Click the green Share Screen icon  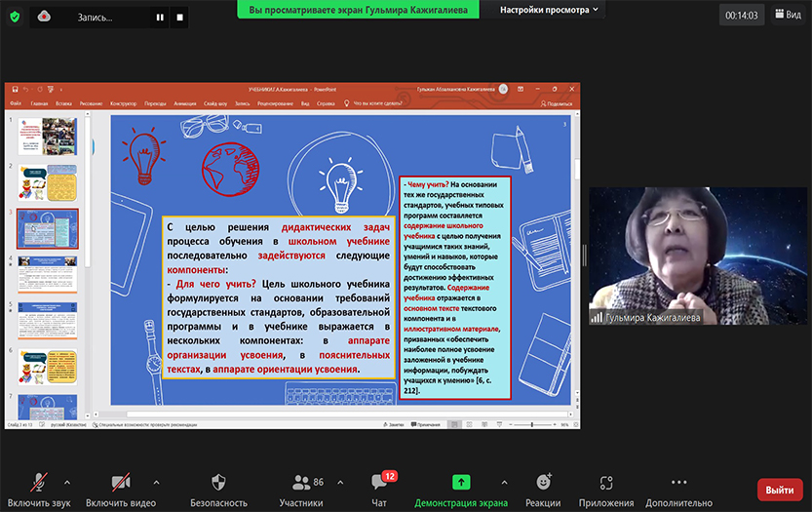click(461, 482)
